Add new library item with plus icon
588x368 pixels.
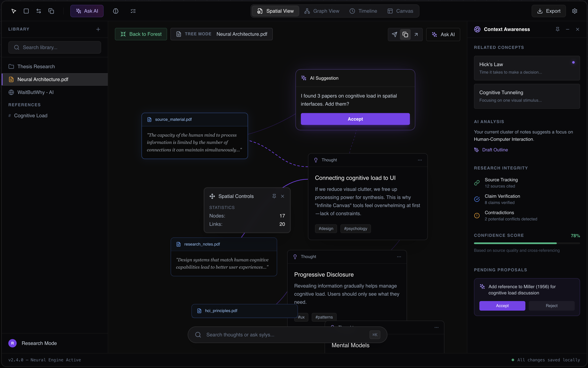pyautogui.click(x=98, y=29)
